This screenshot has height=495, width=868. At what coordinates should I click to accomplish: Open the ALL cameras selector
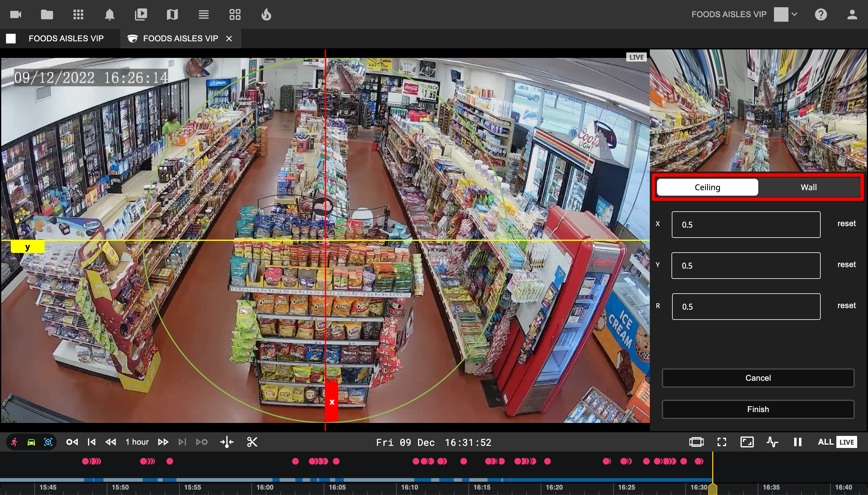coord(825,442)
